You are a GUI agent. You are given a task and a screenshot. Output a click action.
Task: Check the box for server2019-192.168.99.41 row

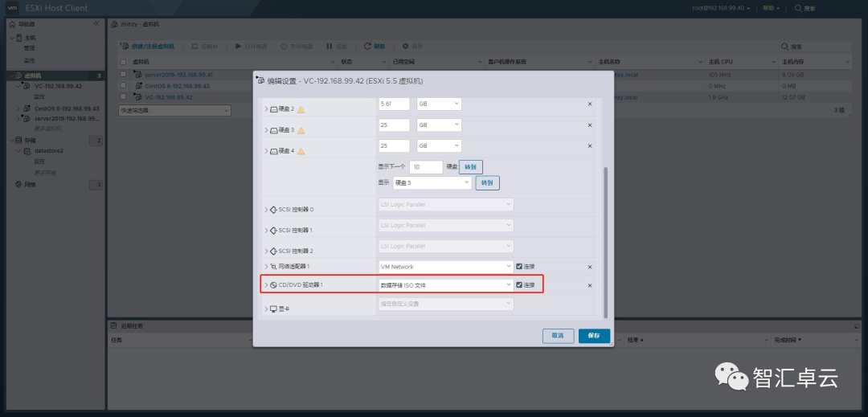[x=124, y=74]
